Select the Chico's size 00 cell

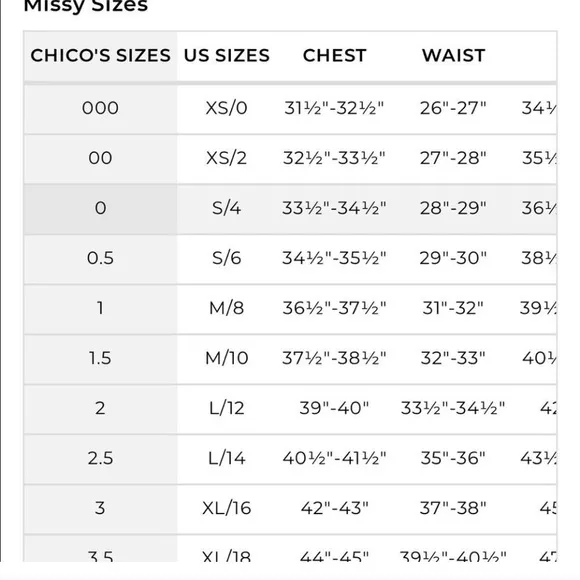[100, 159]
